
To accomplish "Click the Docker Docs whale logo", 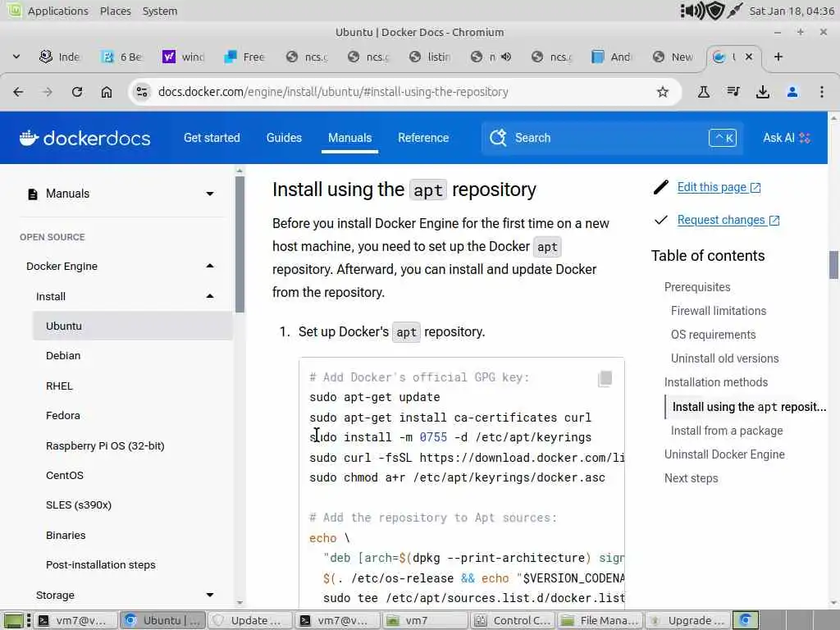I will (29, 138).
